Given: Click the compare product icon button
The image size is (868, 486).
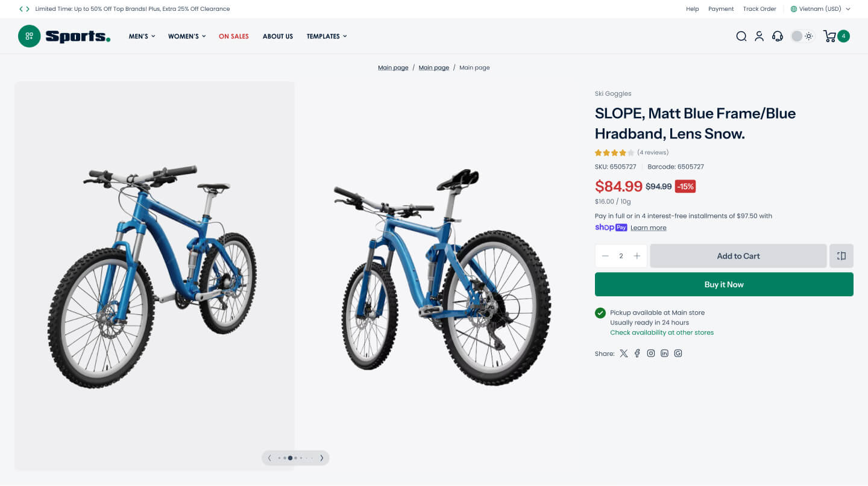Looking at the screenshot, I should (841, 256).
